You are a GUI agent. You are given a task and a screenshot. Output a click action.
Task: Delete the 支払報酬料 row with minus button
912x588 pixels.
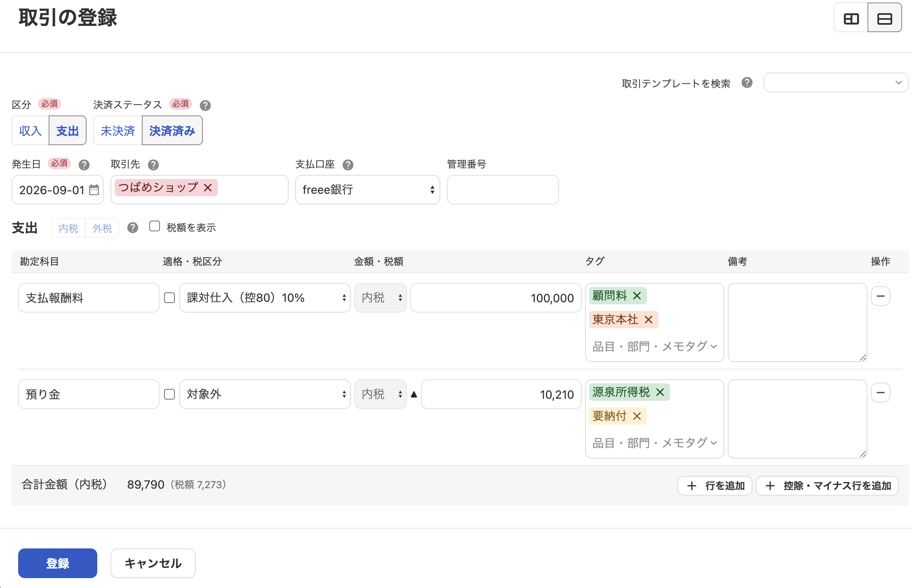pyautogui.click(x=881, y=296)
